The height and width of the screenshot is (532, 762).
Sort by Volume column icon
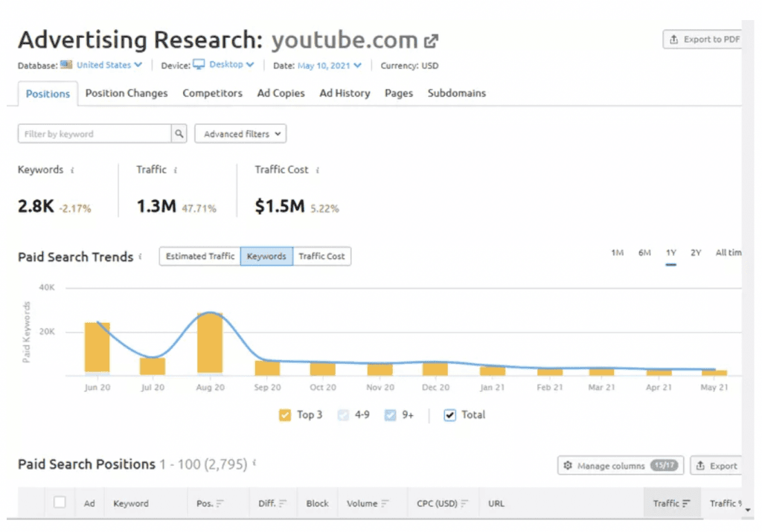pyautogui.click(x=385, y=503)
